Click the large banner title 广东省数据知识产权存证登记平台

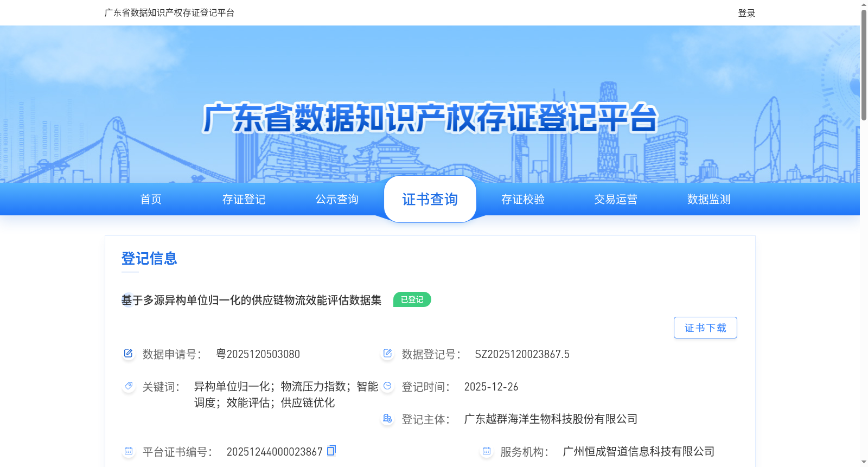pos(430,118)
